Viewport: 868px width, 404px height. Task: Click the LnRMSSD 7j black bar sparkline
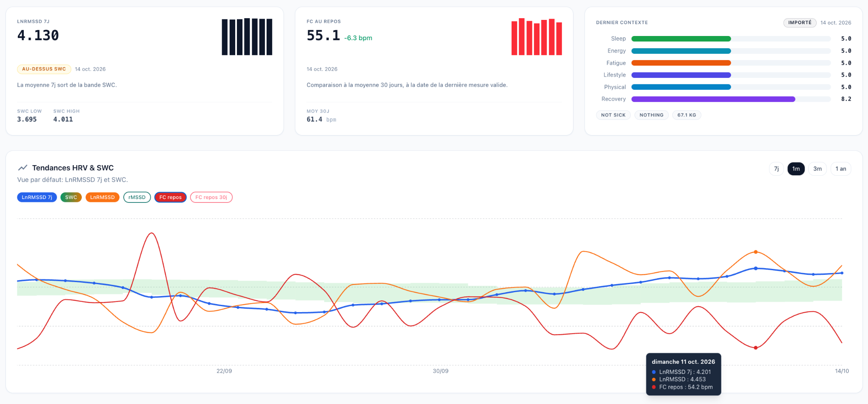[x=247, y=37]
